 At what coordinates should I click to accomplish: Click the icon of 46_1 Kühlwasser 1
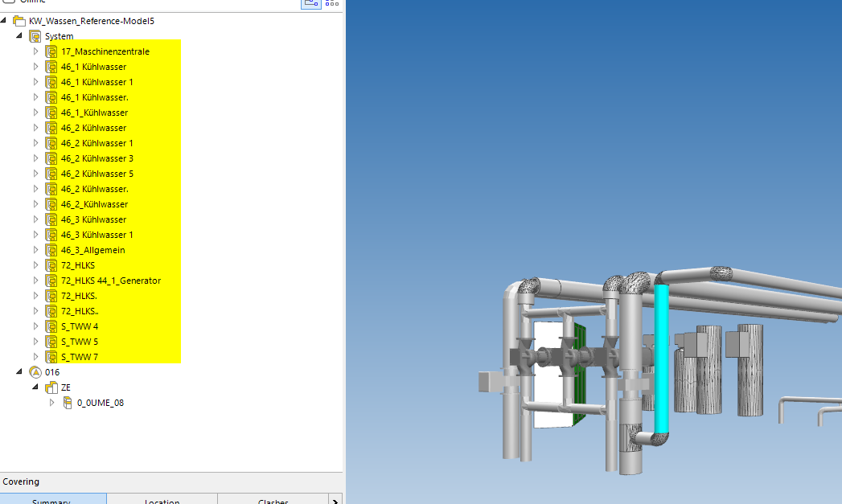51,82
